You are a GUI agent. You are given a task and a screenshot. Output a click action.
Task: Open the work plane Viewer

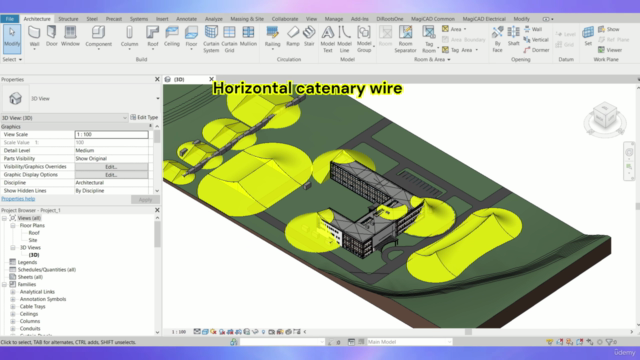tap(610, 50)
